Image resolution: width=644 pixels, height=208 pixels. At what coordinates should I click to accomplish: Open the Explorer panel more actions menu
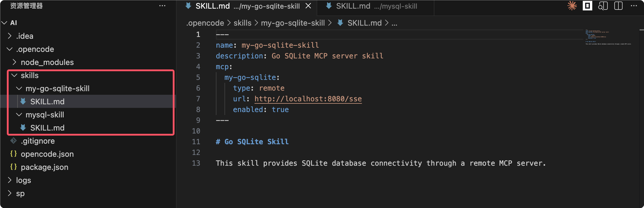162,6
